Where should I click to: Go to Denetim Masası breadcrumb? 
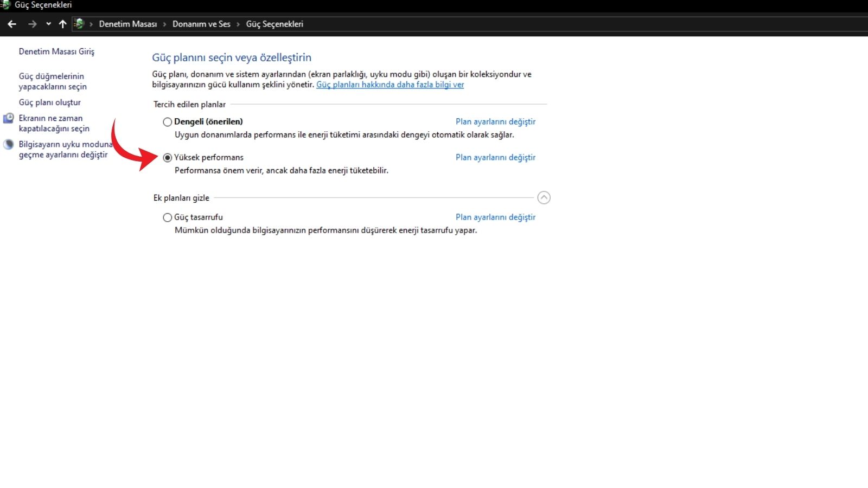click(x=127, y=24)
